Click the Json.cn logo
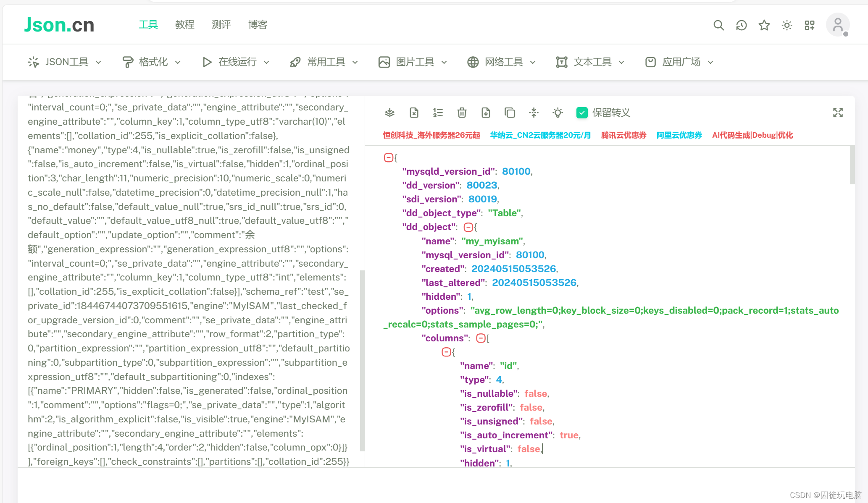This screenshot has height=503, width=868. [x=59, y=25]
